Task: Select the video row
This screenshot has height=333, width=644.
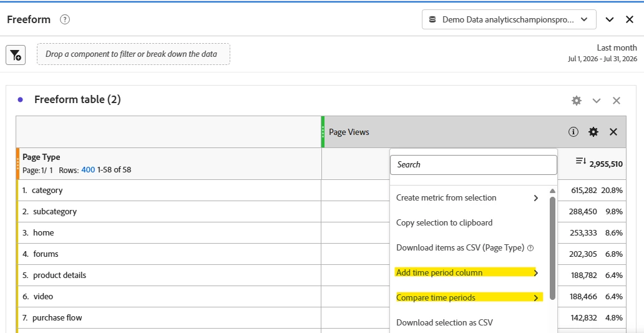Action: tap(169, 296)
